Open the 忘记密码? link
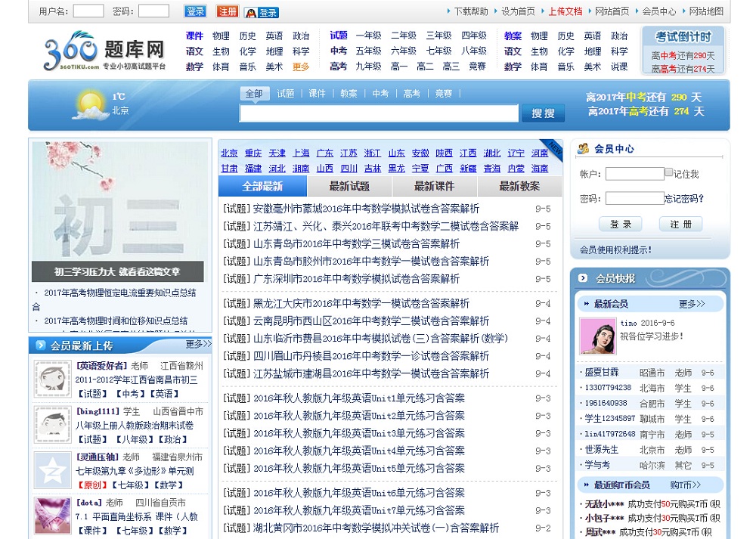The height and width of the screenshot is (539, 756). [x=684, y=199]
